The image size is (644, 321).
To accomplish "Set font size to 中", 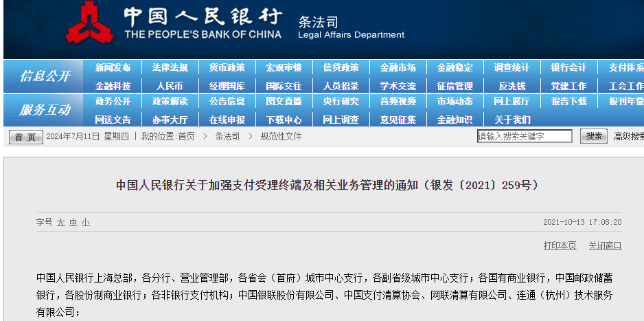I will tap(73, 223).
